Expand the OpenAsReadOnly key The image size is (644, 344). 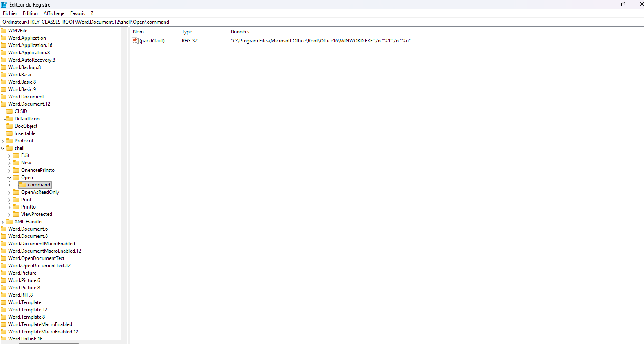coord(9,192)
